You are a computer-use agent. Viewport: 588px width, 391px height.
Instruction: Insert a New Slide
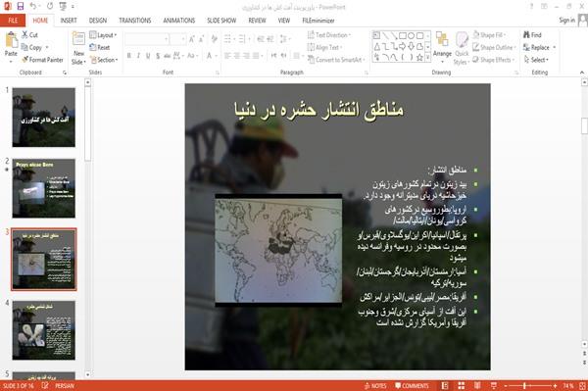tap(78, 47)
